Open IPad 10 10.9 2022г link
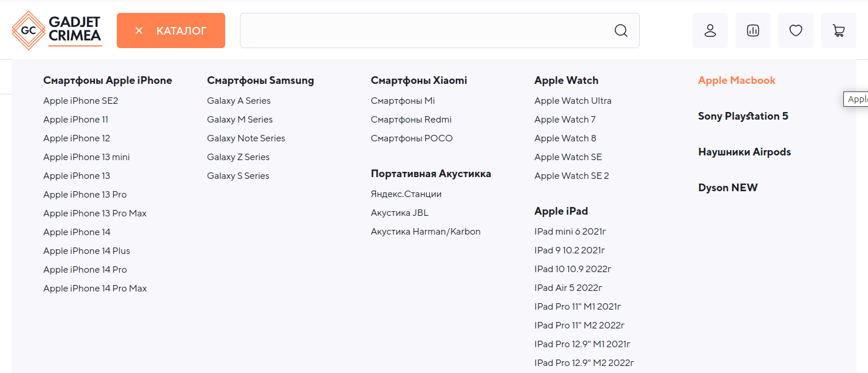Screen dimensions: 868x373 tap(573, 269)
